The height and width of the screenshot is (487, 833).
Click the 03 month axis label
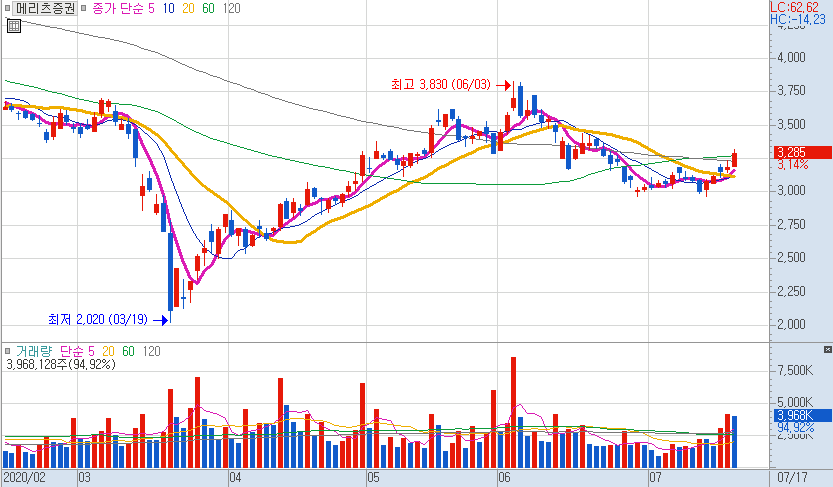84,477
